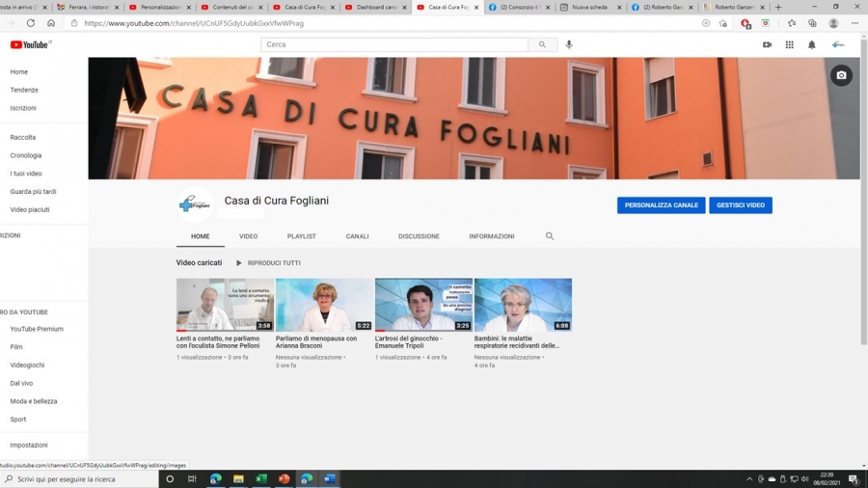Switch to the PLAYLIST channel tab

[301, 236]
